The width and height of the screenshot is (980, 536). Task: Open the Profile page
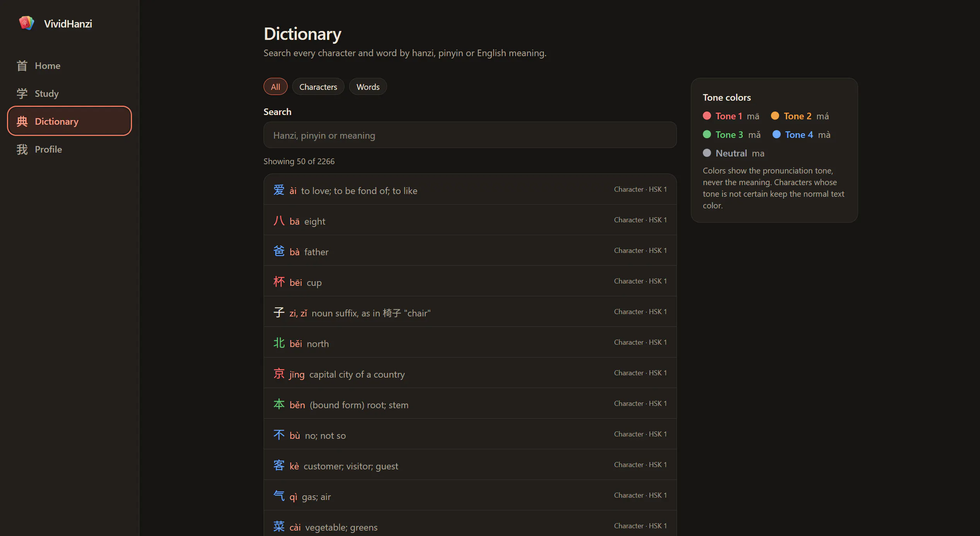click(69, 149)
